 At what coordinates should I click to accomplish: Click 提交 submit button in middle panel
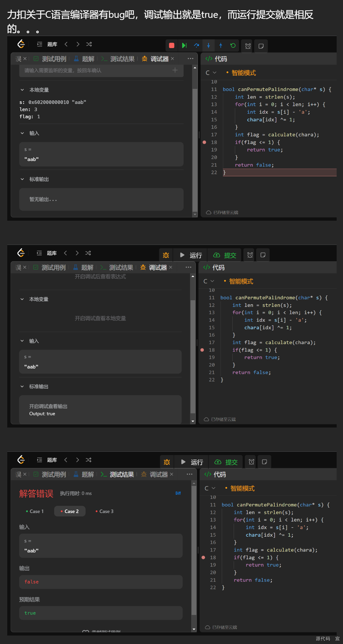click(224, 255)
